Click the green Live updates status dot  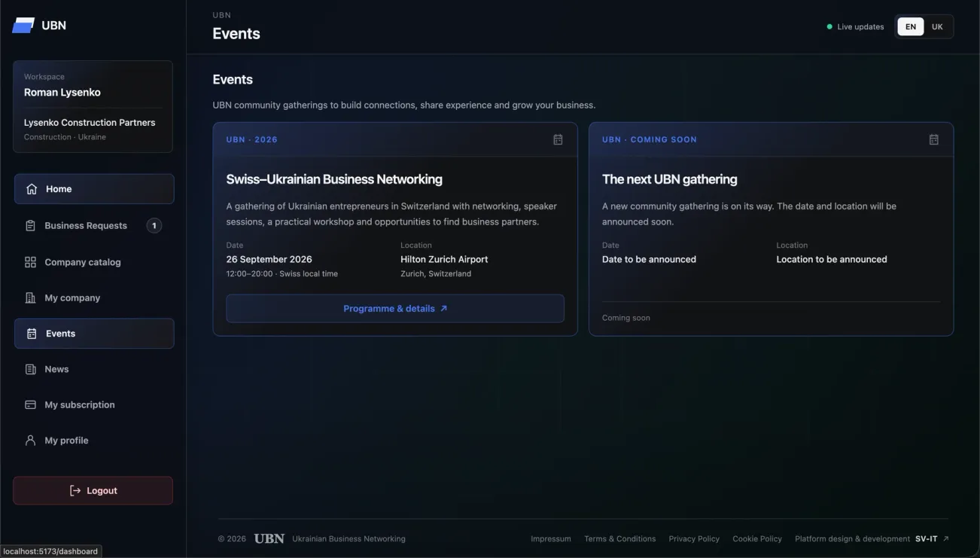[829, 27]
